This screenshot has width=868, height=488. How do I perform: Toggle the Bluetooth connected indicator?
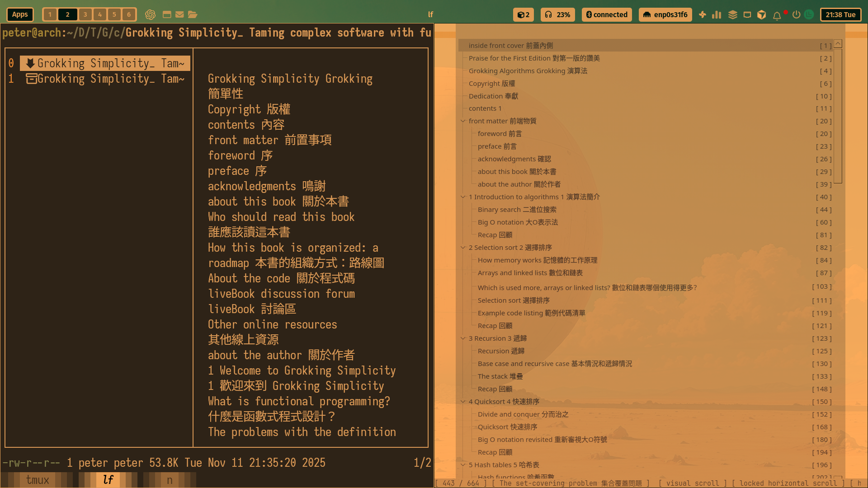pyautogui.click(x=607, y=14)
